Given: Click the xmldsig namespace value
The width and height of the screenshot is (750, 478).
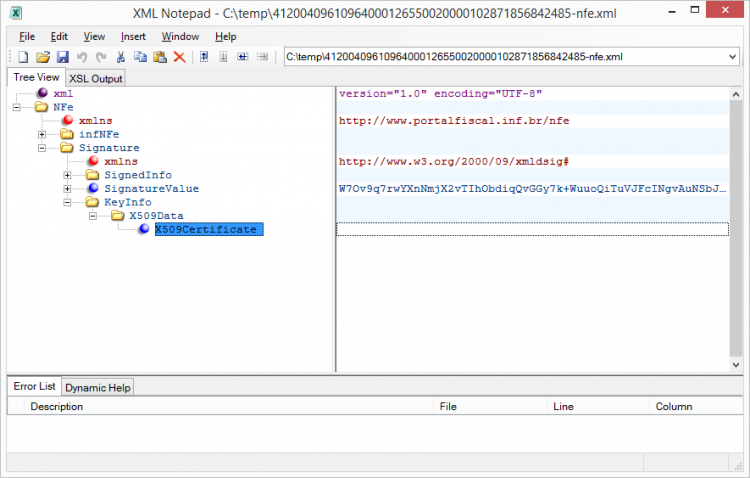Looking at the screenshot, I should pyautogui.click(x=453, y=161).
